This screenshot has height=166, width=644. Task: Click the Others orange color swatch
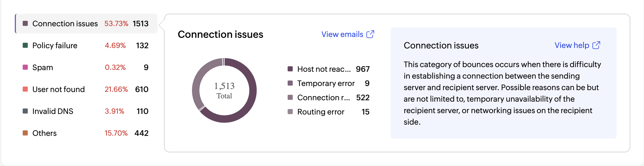pos(25,133)
